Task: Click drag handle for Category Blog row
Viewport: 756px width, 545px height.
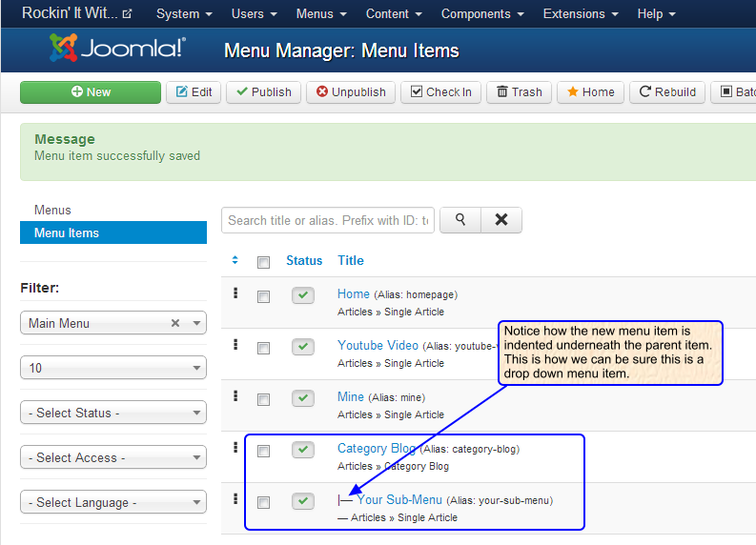Action: 235,448
